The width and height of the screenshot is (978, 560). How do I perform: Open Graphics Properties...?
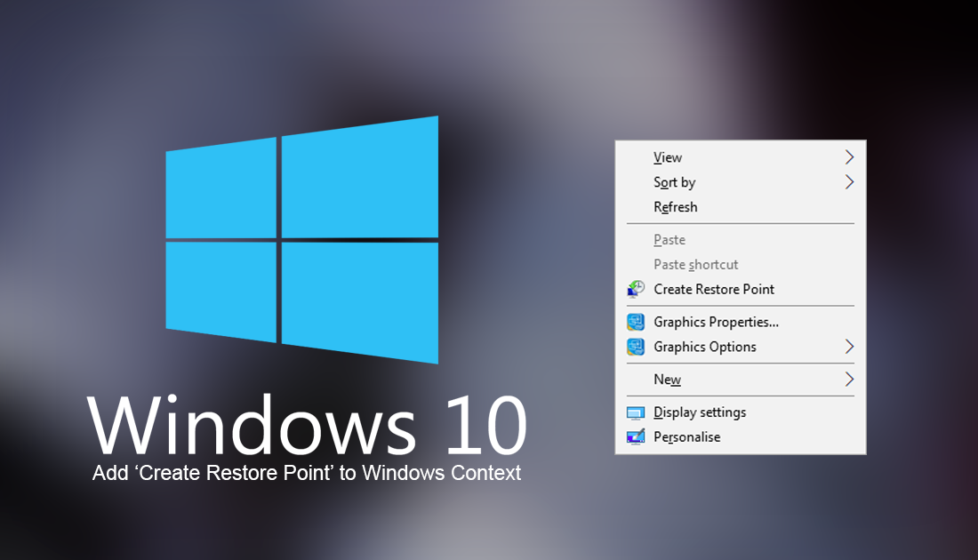pyautogui.click(x=741, y=322)
